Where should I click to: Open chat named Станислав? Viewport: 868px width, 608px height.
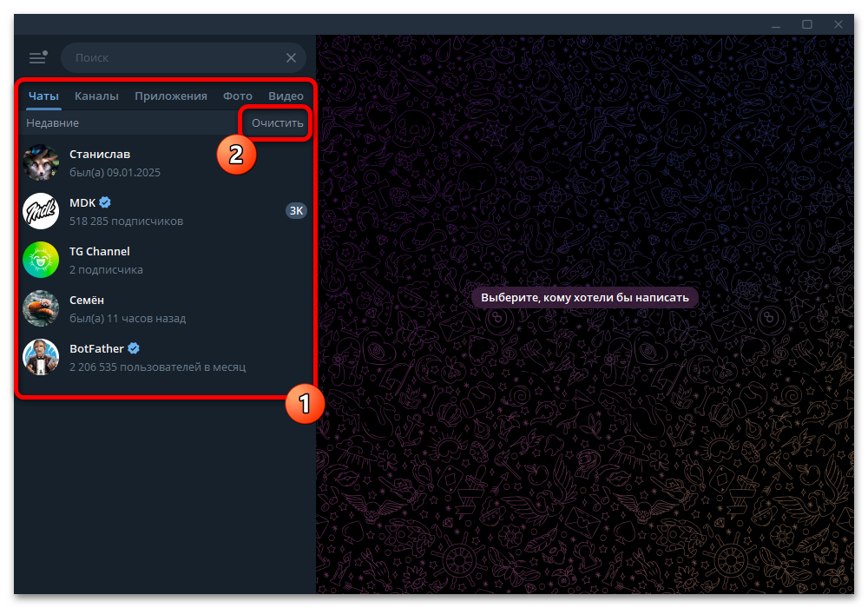click(100, 154)
